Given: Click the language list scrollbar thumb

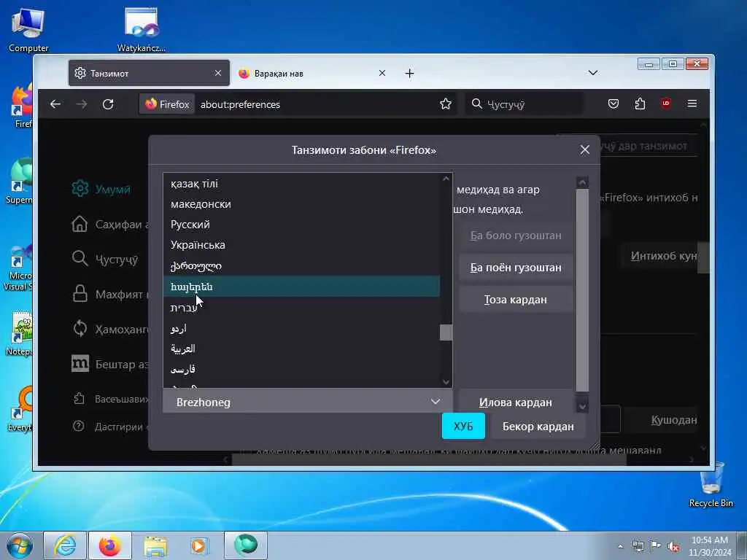Looking at the screenshot, I should 446,332.
